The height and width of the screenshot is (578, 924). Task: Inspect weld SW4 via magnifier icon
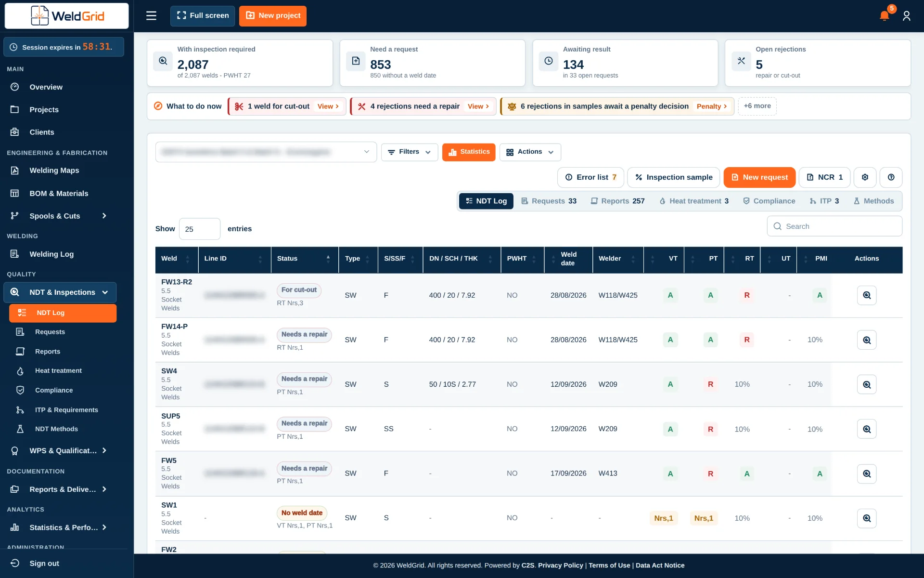867,384
